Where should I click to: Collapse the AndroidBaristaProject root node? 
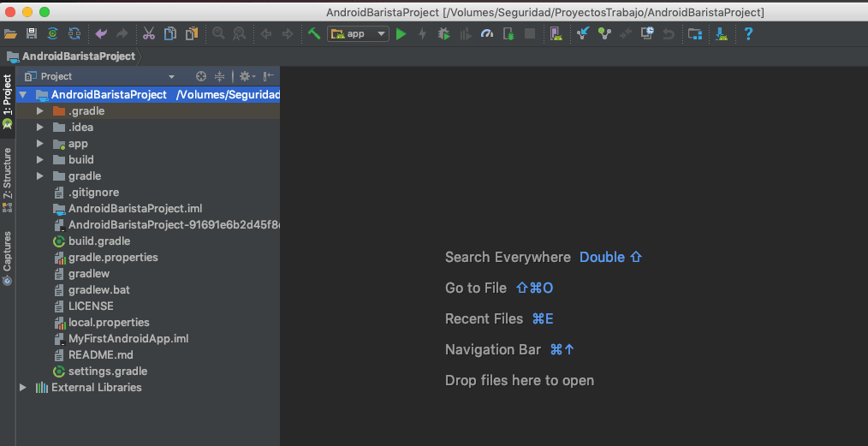tap(23, 95)
